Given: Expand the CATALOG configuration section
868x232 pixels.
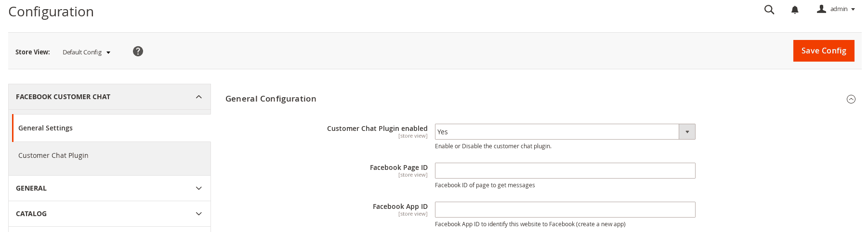Looking at the screenshot, I should (109, 214).
